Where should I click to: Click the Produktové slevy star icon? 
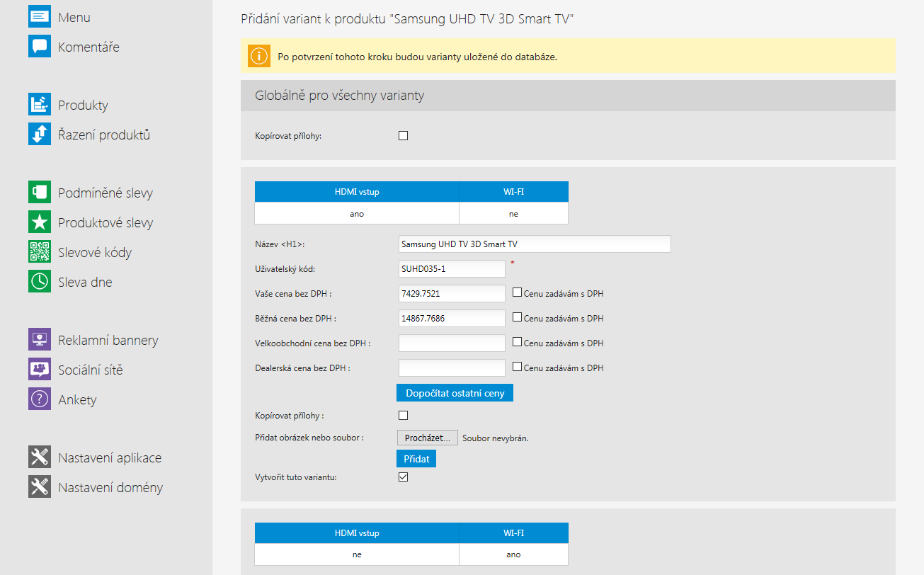coord(40,222)
